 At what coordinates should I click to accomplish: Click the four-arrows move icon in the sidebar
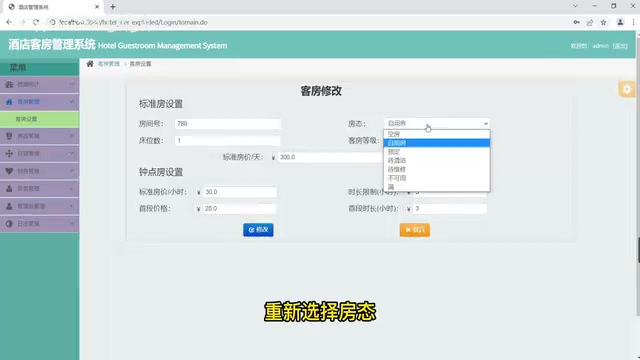pos(9,153)
